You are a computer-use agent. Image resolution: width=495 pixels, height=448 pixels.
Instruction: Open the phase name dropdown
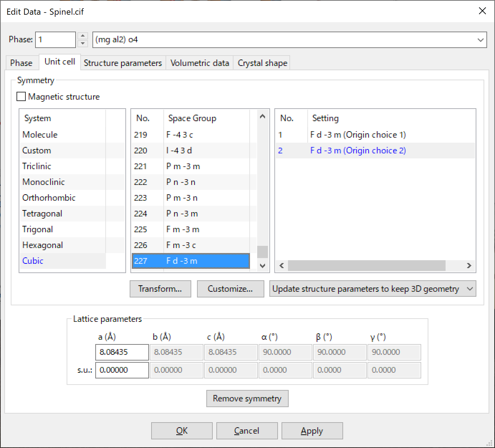pyautogui.click(x=480, y=40)
